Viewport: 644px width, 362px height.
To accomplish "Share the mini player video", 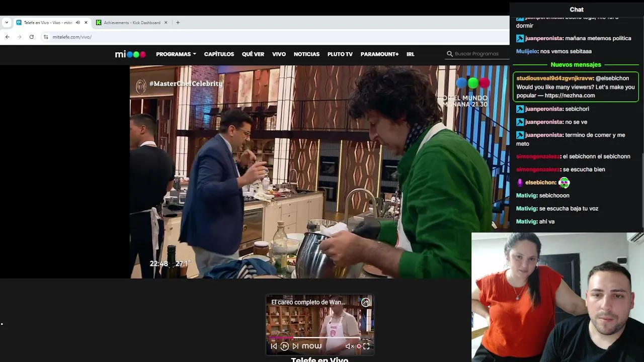I will tap(366, 302).
